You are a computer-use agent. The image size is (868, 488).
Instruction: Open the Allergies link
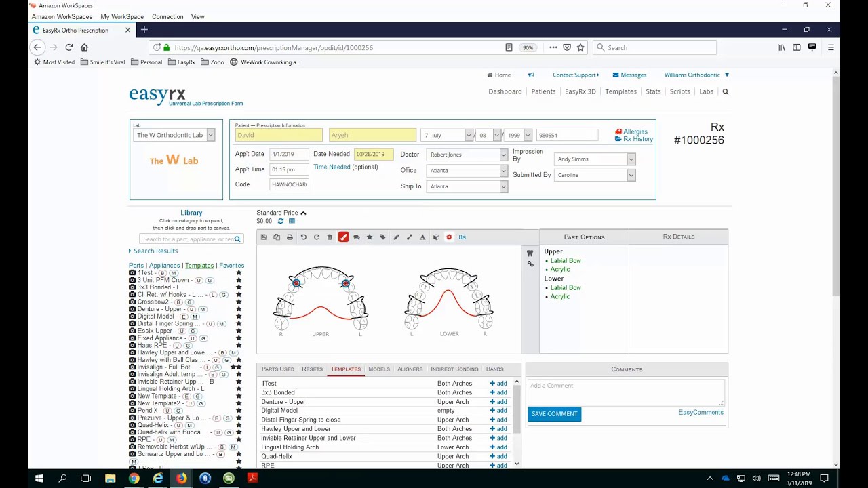[631, 131]
